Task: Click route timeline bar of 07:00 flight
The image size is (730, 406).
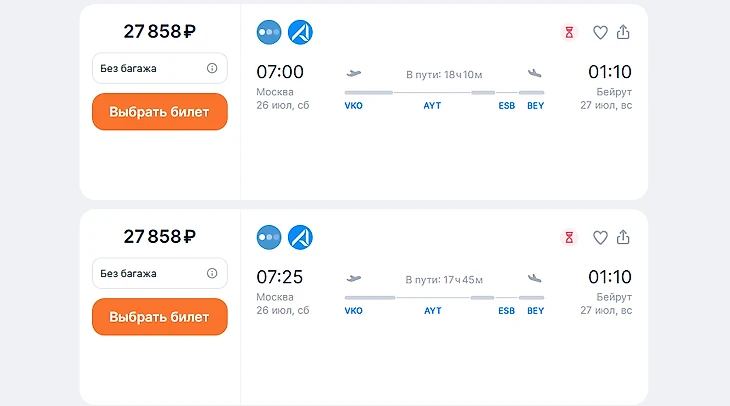Action: click(444, 93)
